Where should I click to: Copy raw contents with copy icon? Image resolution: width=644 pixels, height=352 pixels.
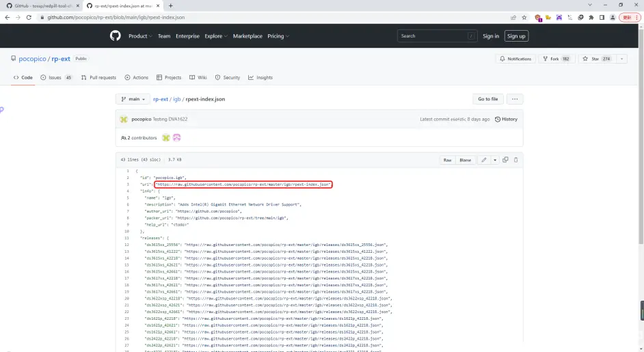(x=505, y=160)
